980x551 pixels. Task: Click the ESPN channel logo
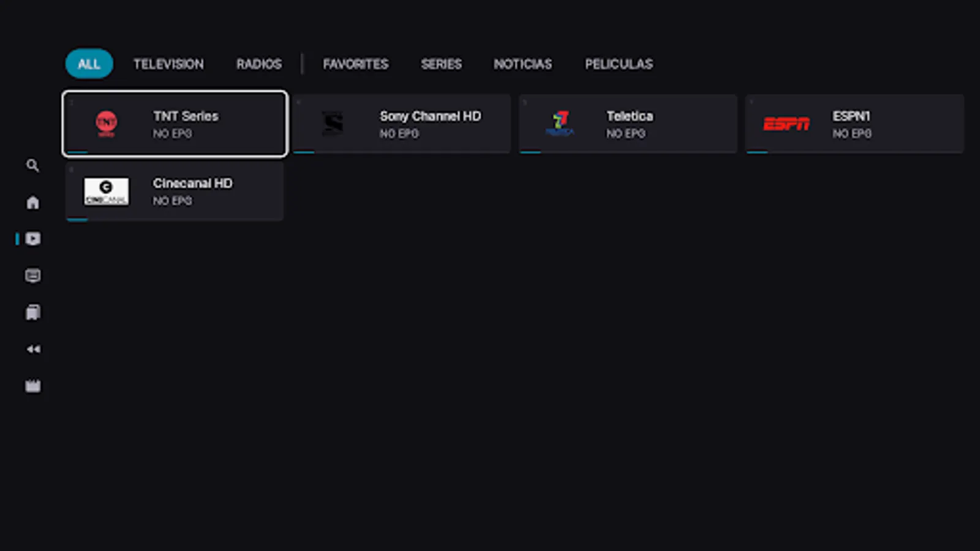coord(786,124)
